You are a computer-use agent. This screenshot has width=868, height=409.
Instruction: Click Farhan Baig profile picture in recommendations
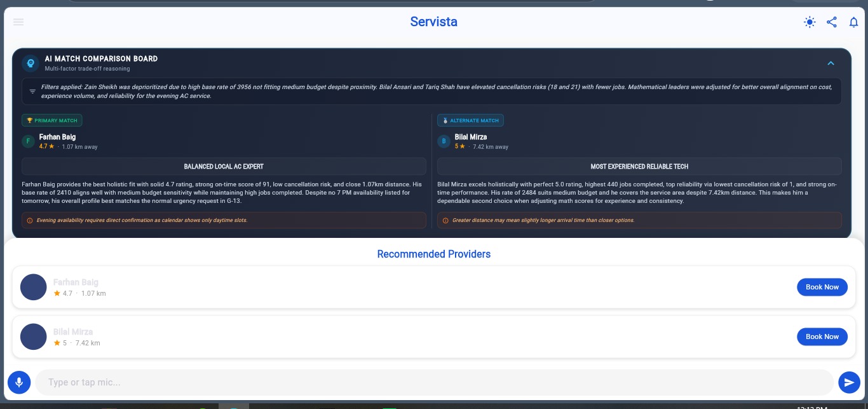[x=34, y=287]
